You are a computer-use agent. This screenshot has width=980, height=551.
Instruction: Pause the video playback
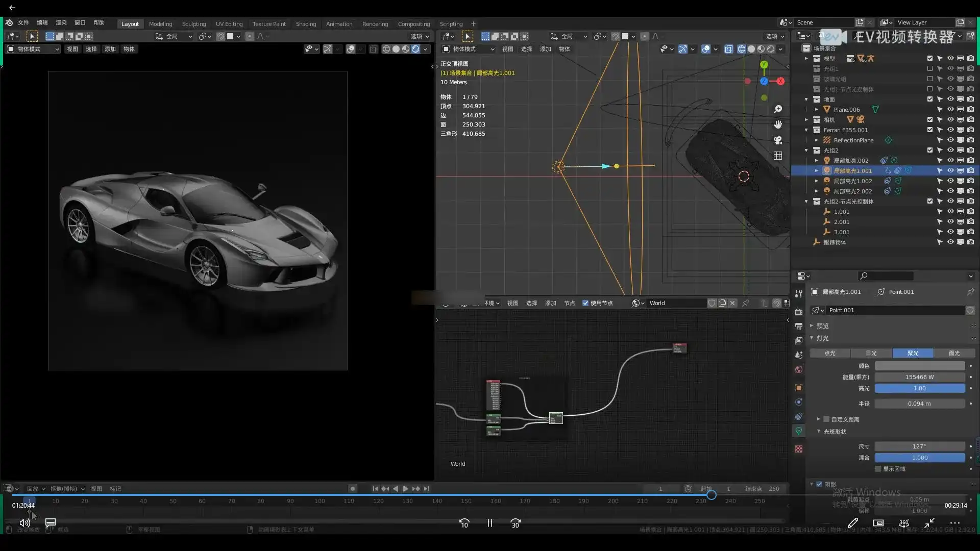[489, 523]
